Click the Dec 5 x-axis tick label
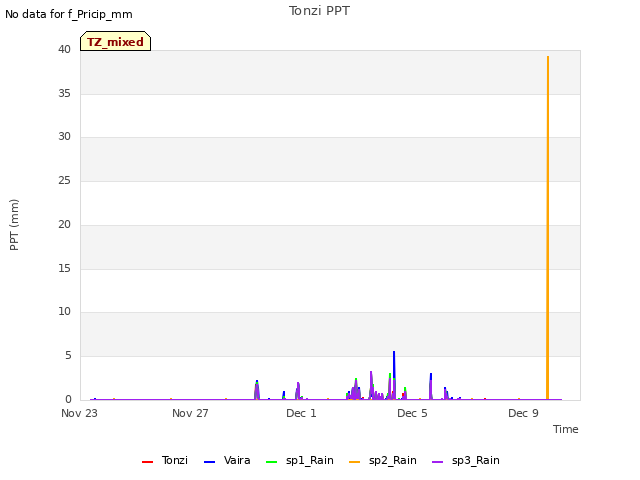The width and height of the screenshot is (640, 480). tap(412, 413)
